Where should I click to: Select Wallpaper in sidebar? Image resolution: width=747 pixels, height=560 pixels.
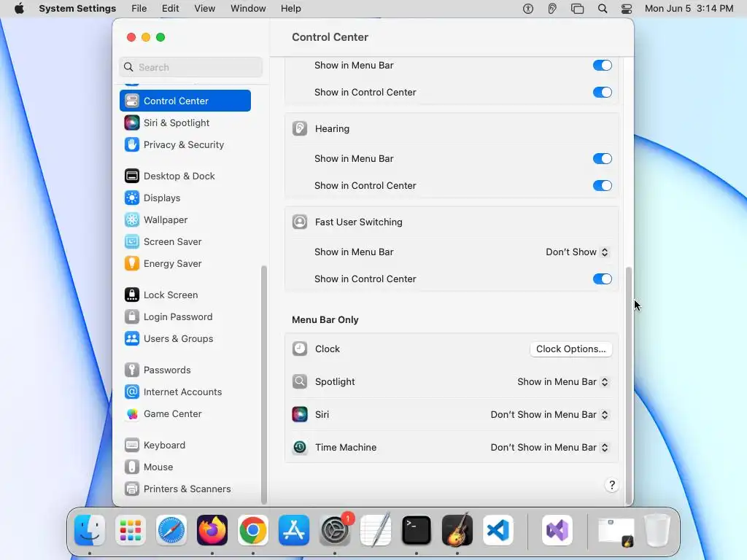click(x=185, y=220)
